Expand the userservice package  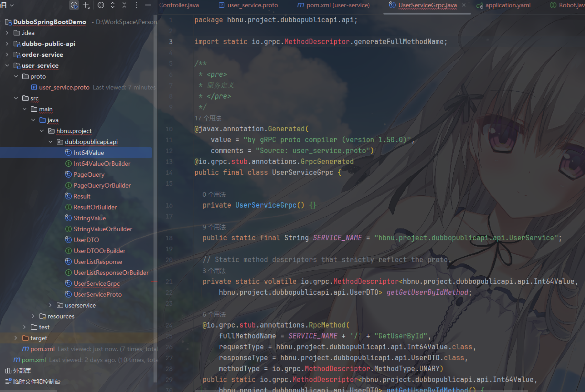50,305
